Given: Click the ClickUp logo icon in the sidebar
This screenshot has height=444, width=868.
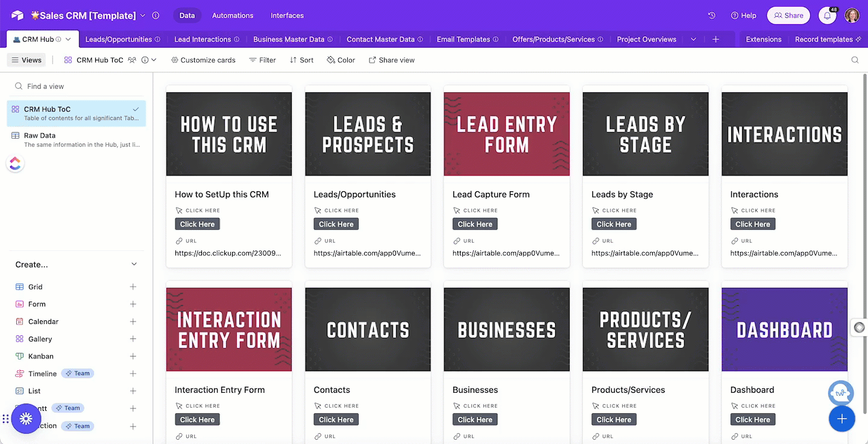Looking at the screenshot, I should 15,163.
